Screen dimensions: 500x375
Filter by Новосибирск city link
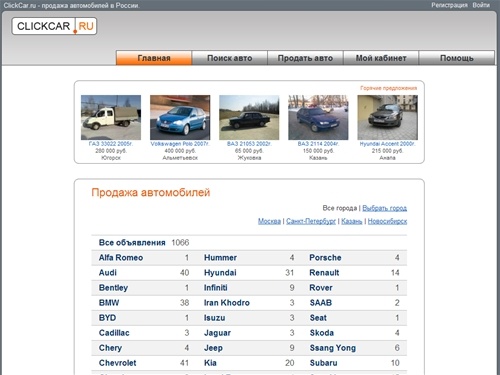[387, 221]
